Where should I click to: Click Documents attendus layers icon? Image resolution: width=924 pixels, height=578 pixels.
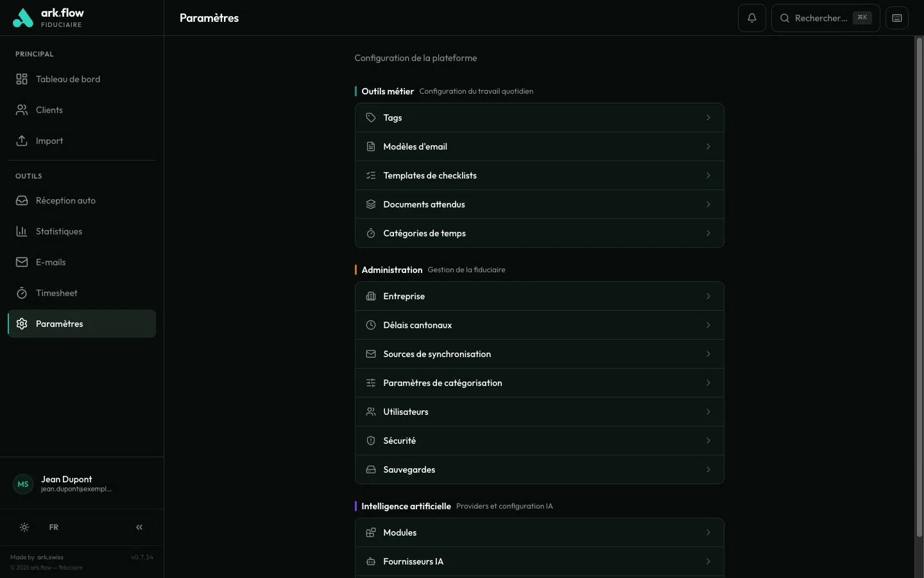(371, 204)
